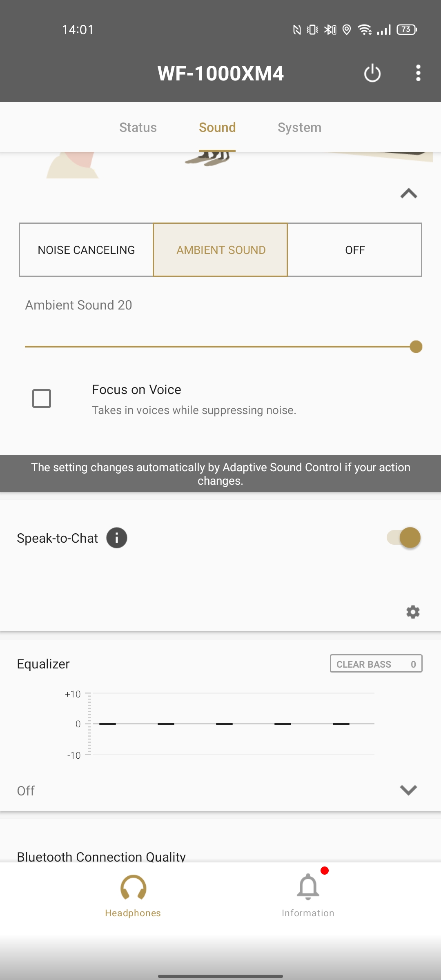Tap the battery indicator in status bar
Screen dimensions: 441x980
[x=407, y=29]
